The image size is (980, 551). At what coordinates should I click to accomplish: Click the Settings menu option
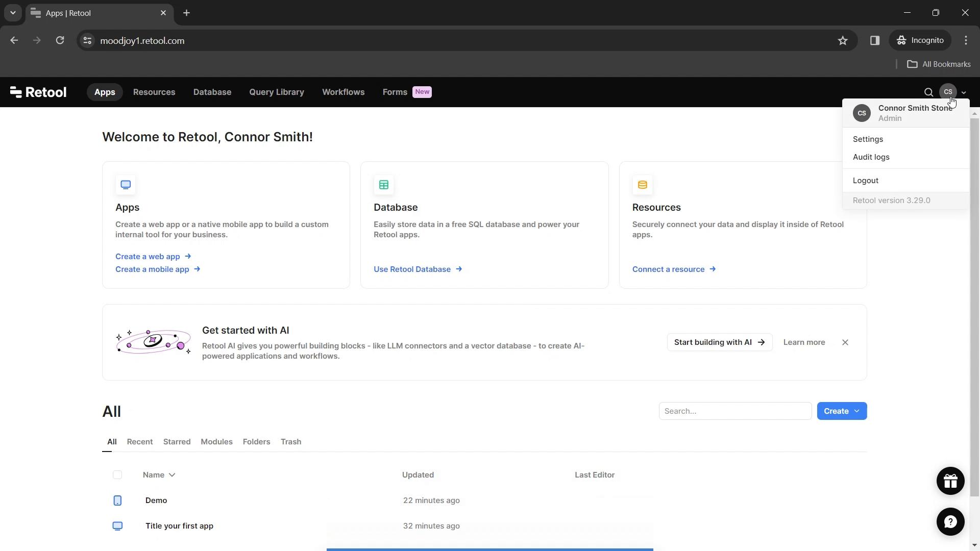[x=868, y=139]
